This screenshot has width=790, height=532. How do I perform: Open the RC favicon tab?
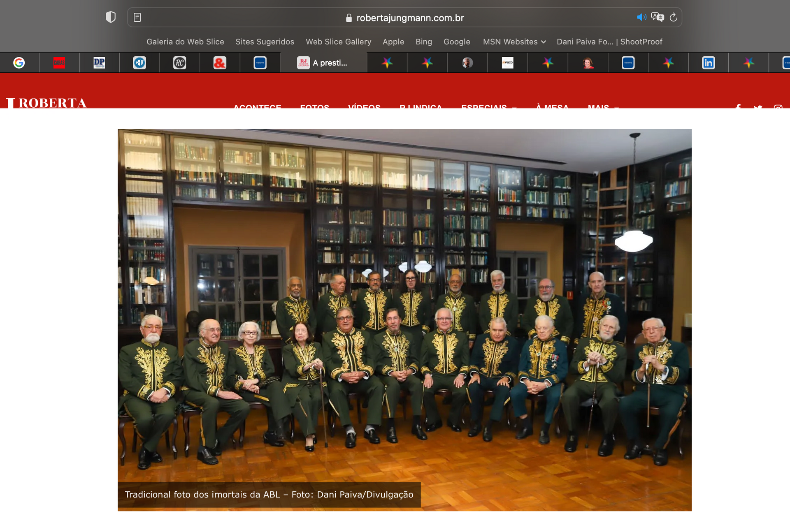pos(179,63)
